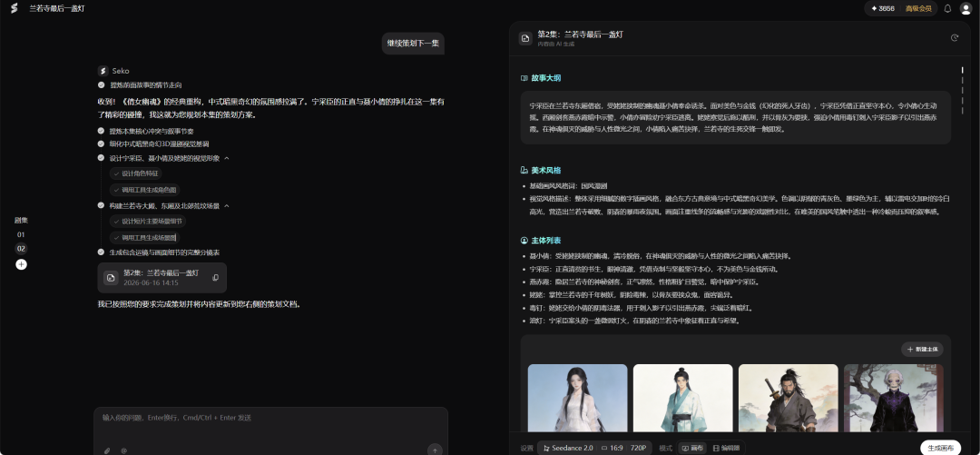Image resolution: width=980 pixels, height=455 pixels.
Task: Click 美术风格 section heading
Action: click(x=545, y=170)
